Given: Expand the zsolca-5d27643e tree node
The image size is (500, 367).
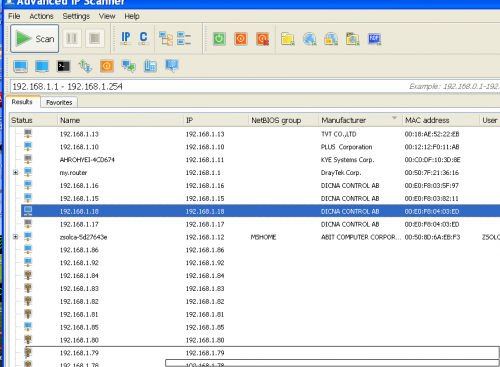Looking at the screenshot, I should click(15, 237).
